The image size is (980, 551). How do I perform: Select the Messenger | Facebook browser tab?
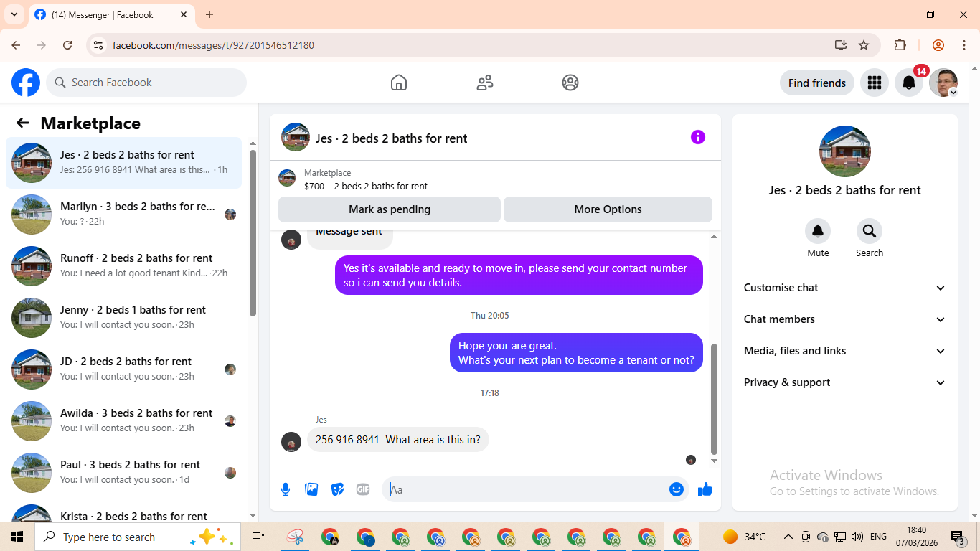111,15
